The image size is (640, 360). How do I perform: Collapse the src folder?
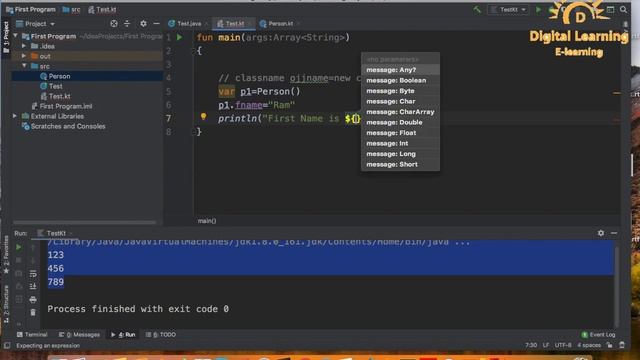click(24, 66)
